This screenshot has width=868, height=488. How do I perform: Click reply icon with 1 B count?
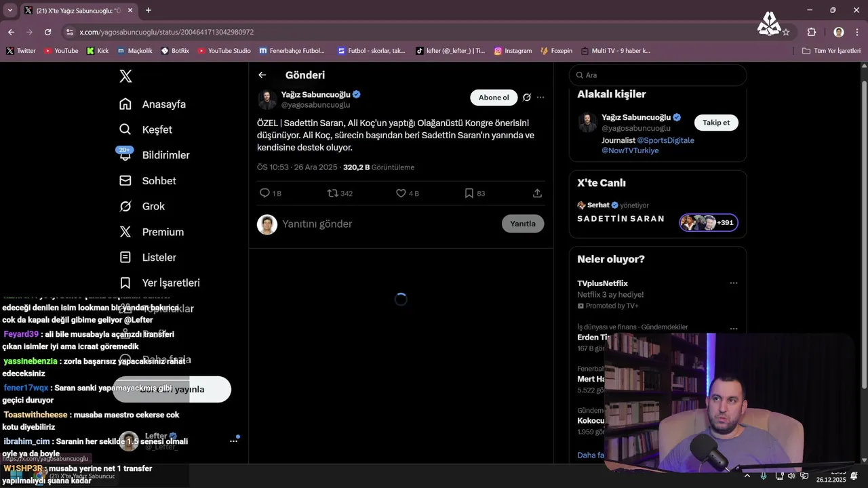coord(265,193)
